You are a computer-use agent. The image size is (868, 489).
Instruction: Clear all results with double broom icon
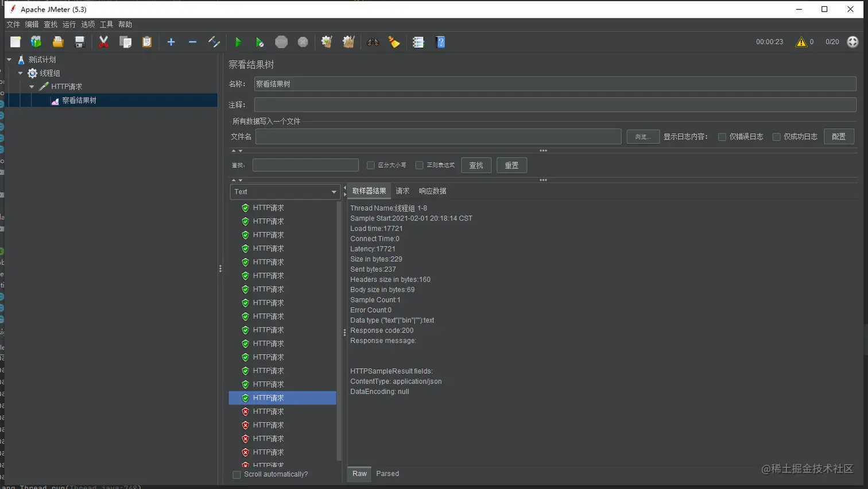348,42
